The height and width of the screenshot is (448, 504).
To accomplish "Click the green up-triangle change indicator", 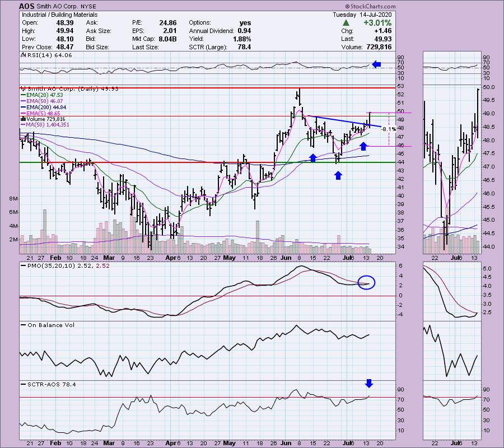I will click(x=346, y=23).
